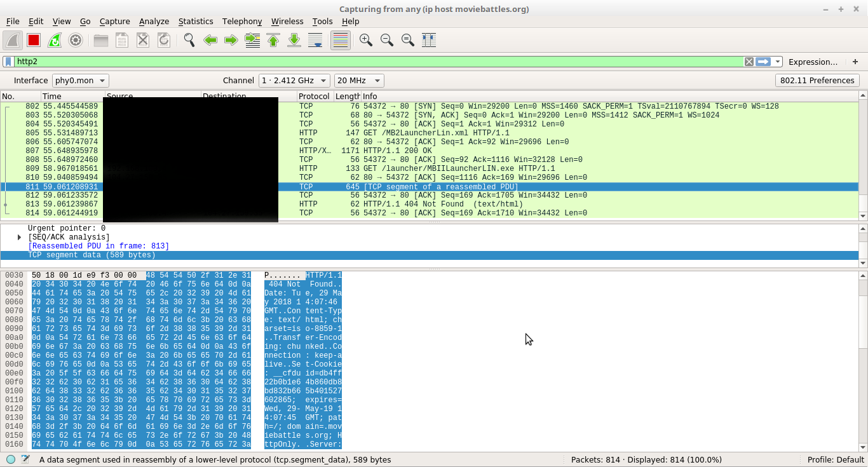Open the Interface phy0.mon dropdown
Image resolution: width=868 pixels, height=467 pixels.
80,81
